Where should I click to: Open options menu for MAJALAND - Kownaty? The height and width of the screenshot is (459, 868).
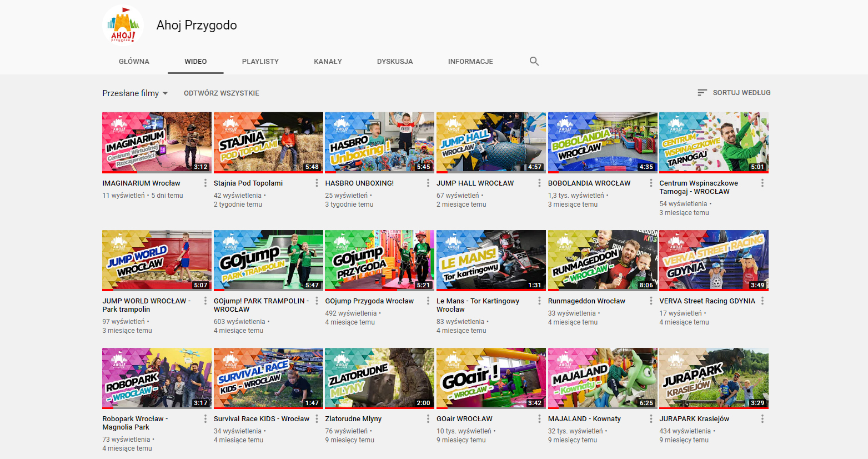point(651,418)
